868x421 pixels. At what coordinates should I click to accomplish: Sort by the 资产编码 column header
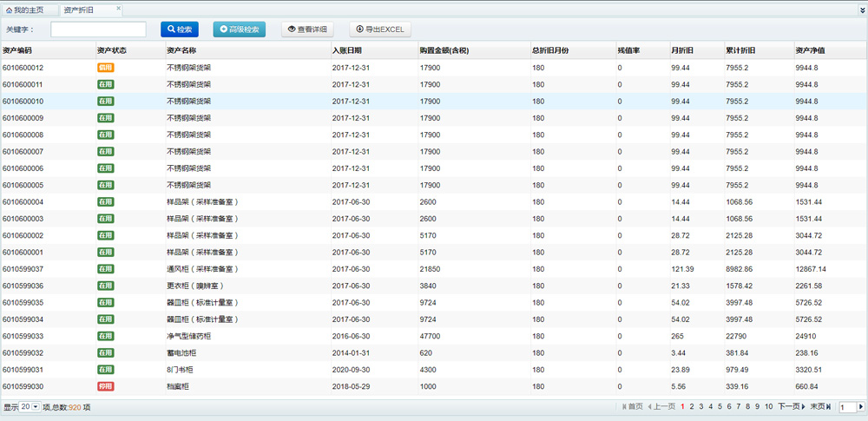pos(17,50)
